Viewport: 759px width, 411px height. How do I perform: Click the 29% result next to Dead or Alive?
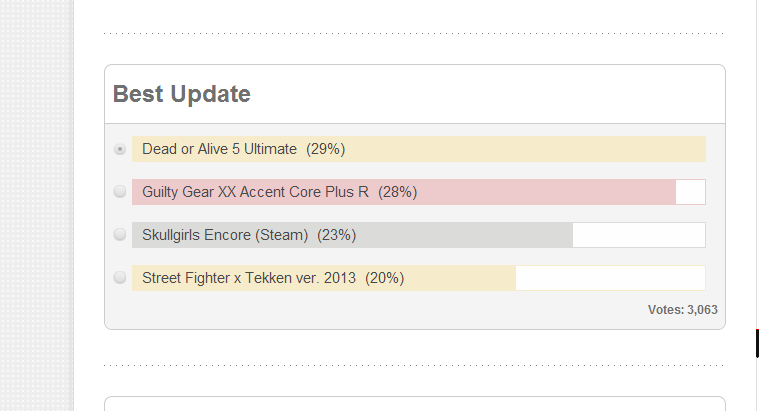pyautogui.click(x=326, y=149)
